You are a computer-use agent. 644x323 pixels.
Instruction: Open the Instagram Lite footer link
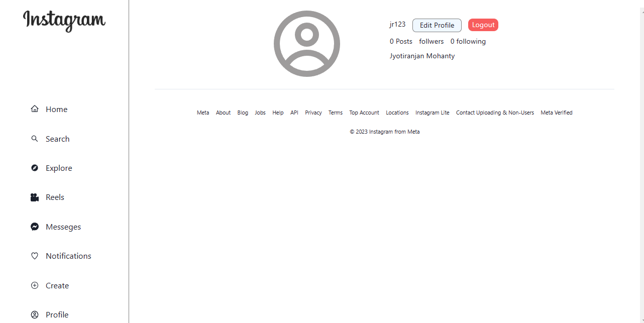433,113
